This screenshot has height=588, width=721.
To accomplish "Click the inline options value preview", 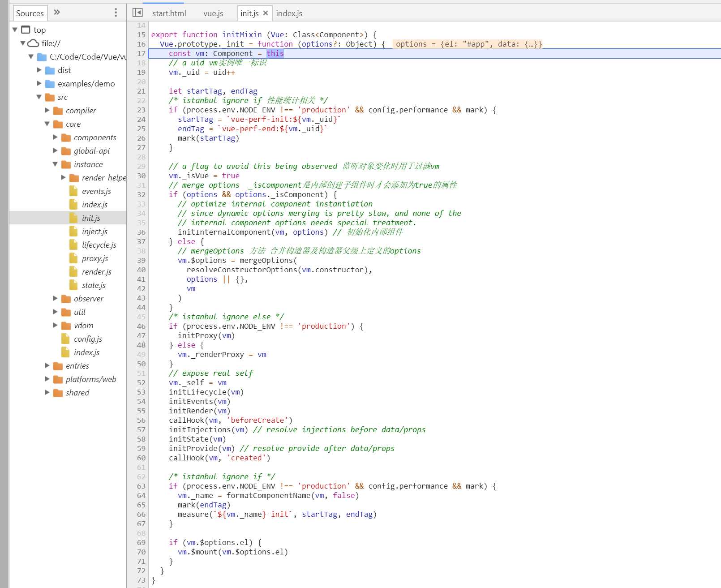I will tap(468, 44).
